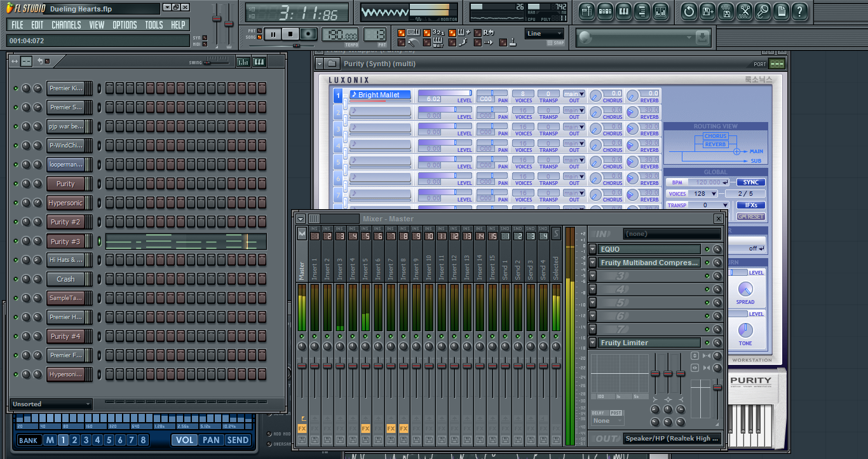Open the step sequencer view icon
Image resolution: width=868 pixels, height=459 pixels.
605,11
